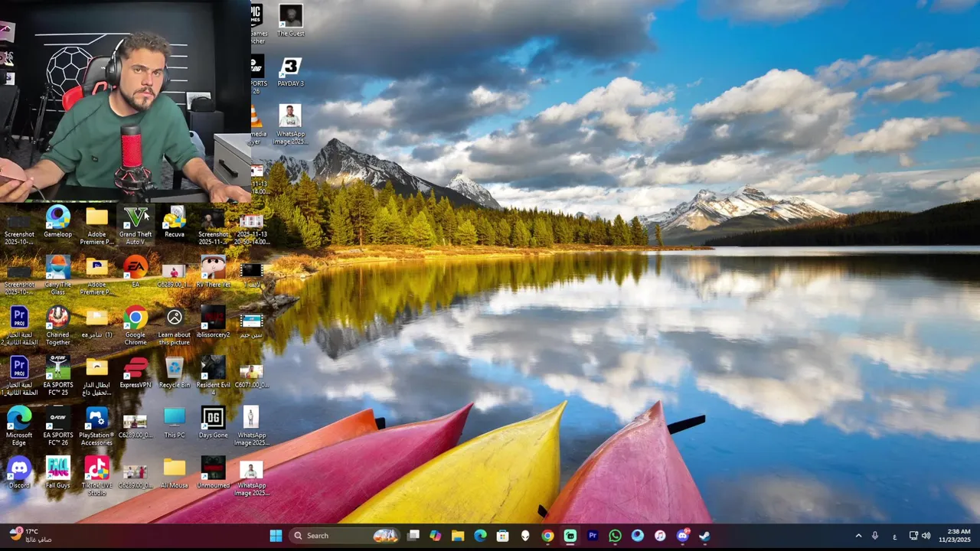Select the Discord desktop shortcut
Viewport: 980px width, 551px height.
19,472
